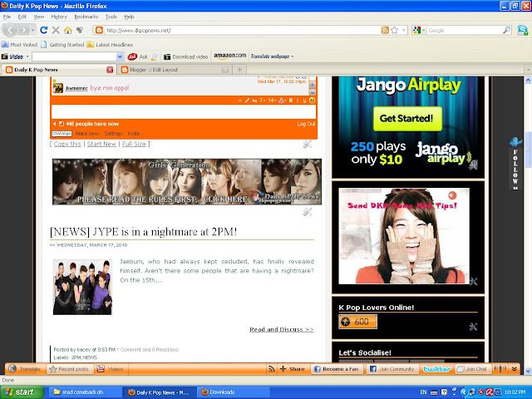Open Translate in the bottom orange toolbar

click(24, 369)
